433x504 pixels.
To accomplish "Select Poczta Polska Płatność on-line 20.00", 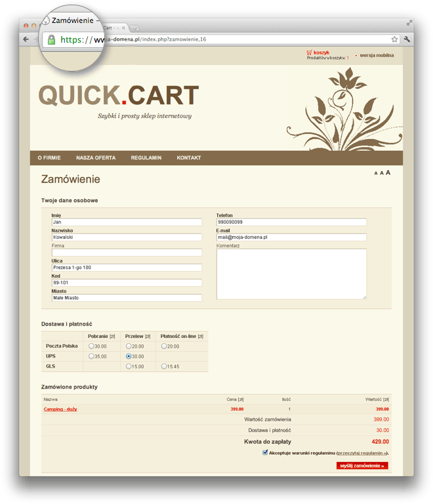I will tap(164, 346).
